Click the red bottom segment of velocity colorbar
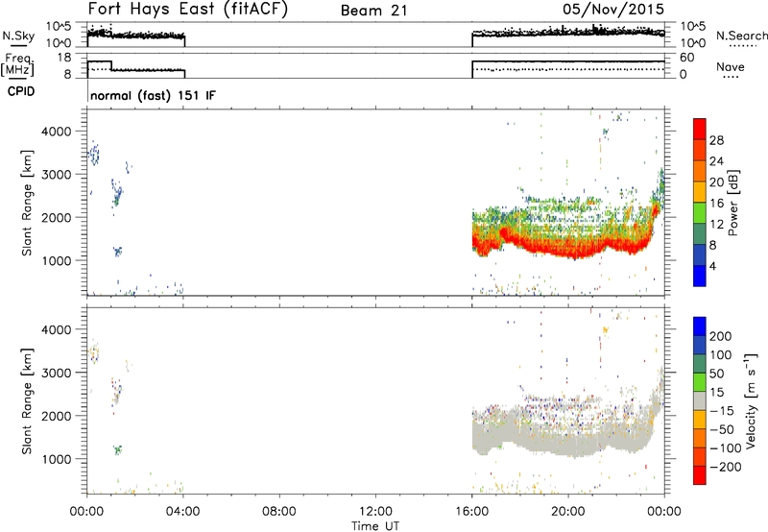Image resolution: width=768 pixels, height=532 pixels. click(x=700, y=475)
